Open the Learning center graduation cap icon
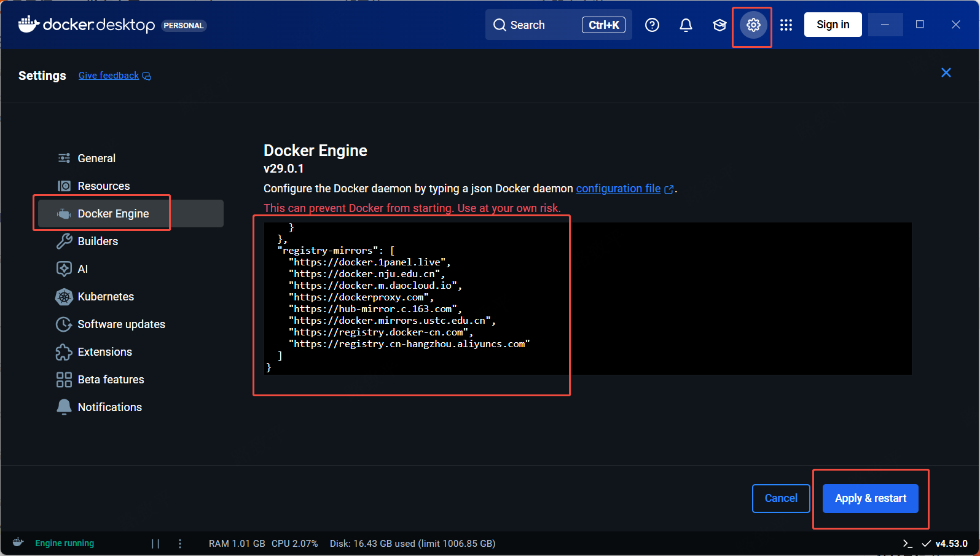 click(719, 25)
